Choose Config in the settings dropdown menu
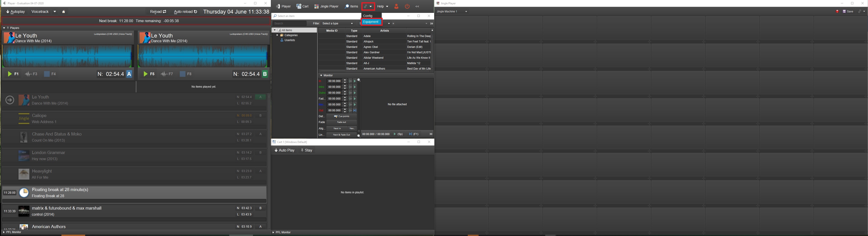This screenshot has height=236, width=868. (x=368, y=16)
